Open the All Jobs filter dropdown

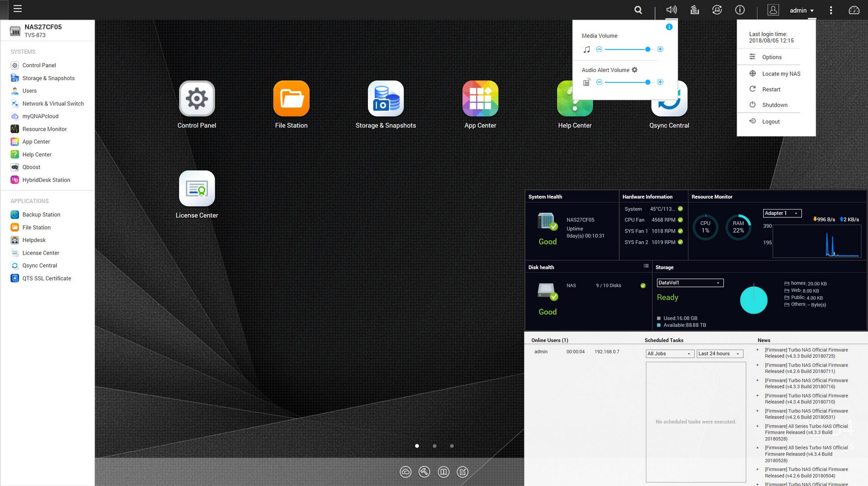point(670,354)
